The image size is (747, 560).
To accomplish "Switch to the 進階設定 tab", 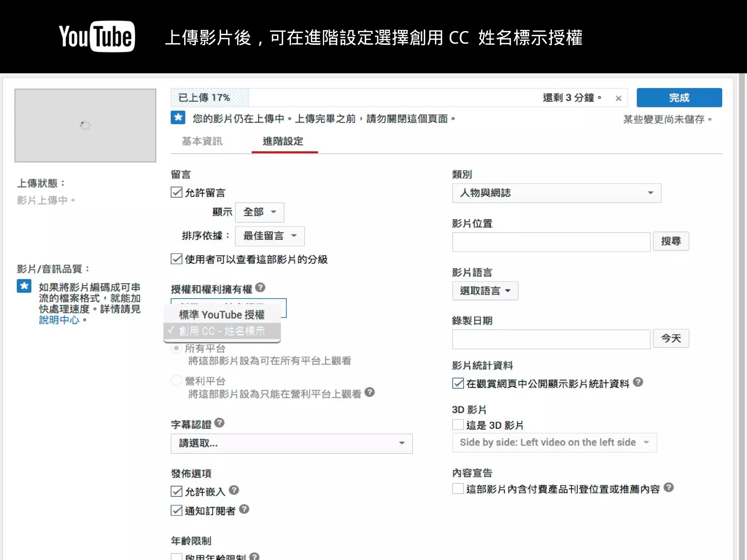I will click(283, 141).
